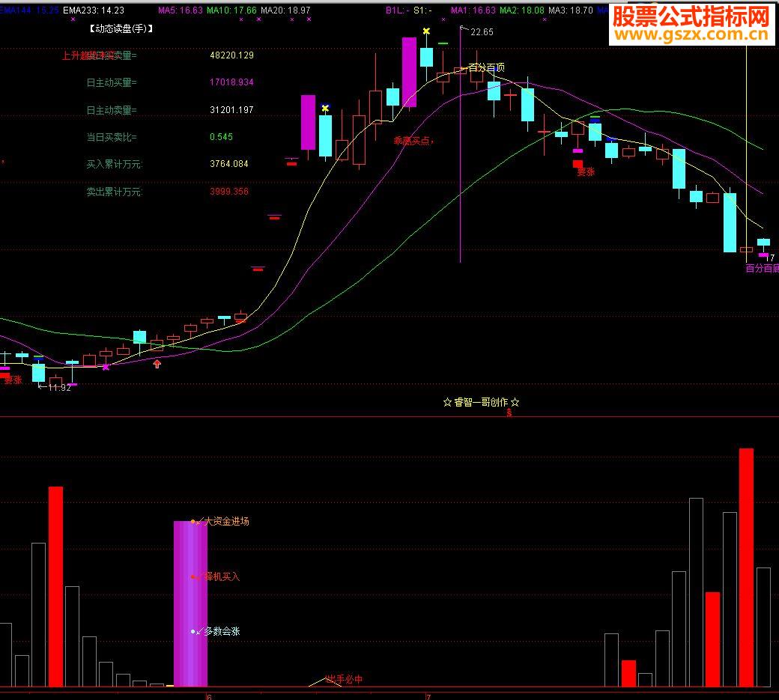Click the 百分百顶 top signal label
Viewport: 779px width, 700px height.
coord(487,67)
